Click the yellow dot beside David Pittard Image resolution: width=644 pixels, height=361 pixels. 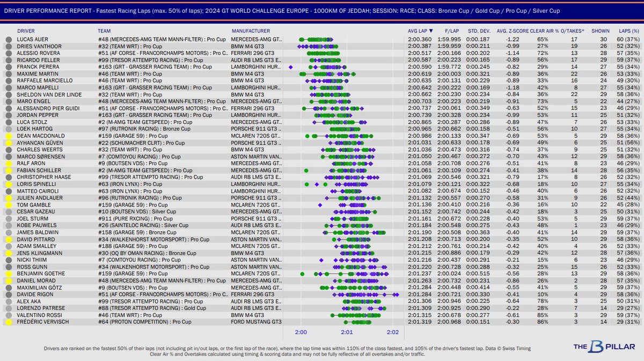point(8,238)
